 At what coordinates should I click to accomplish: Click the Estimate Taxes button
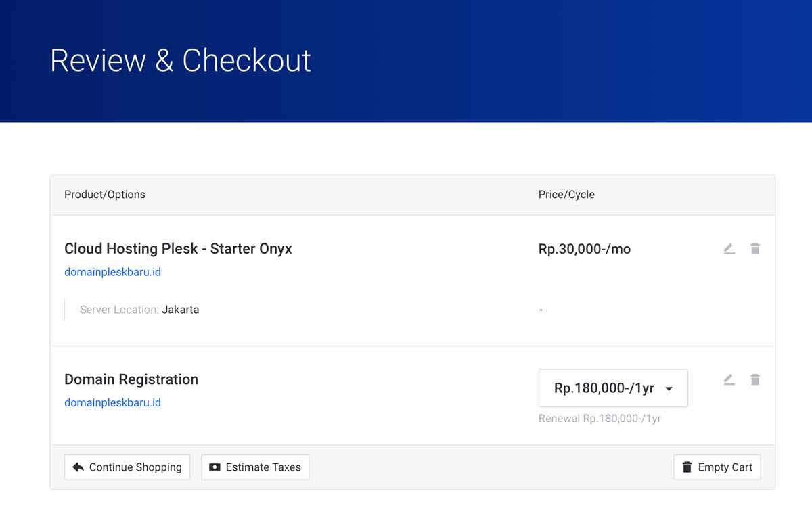click(255, 467)
